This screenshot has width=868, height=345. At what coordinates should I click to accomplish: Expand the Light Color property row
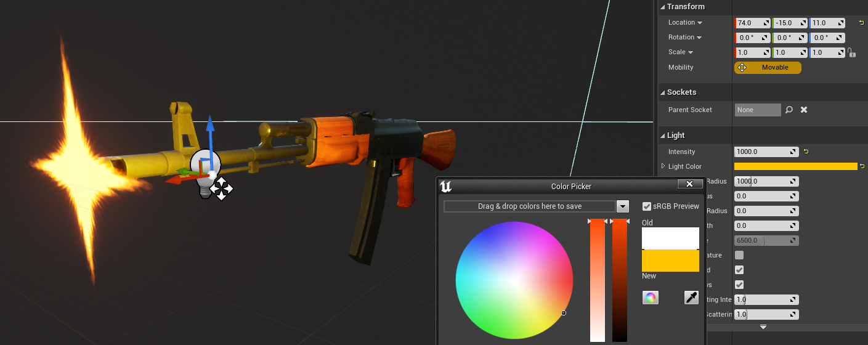point(663,166)
